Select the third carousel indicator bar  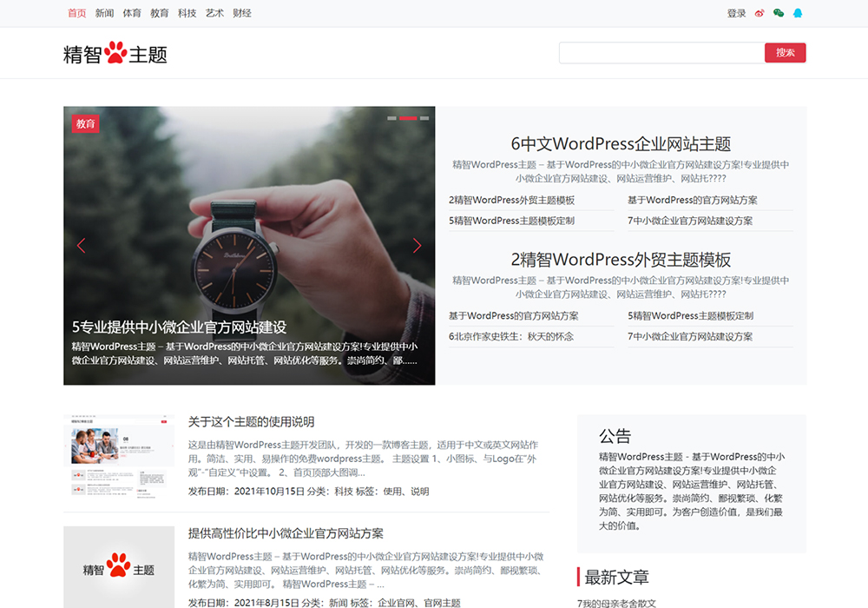click(424, 118)
